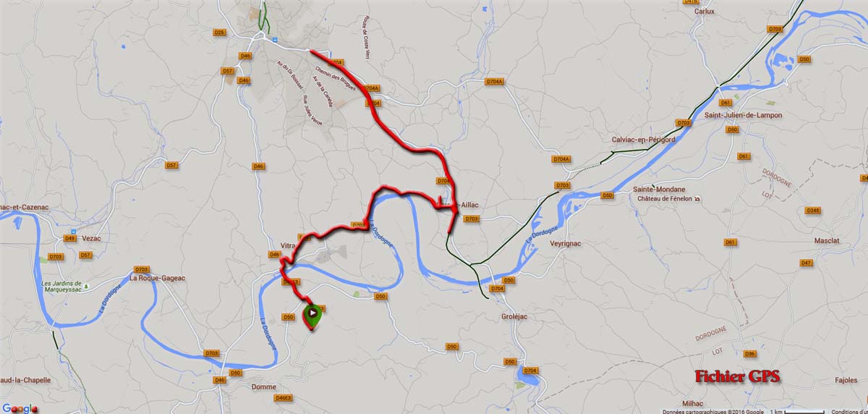Click the Calviac-en-Périgord town label

coord(643,140)
